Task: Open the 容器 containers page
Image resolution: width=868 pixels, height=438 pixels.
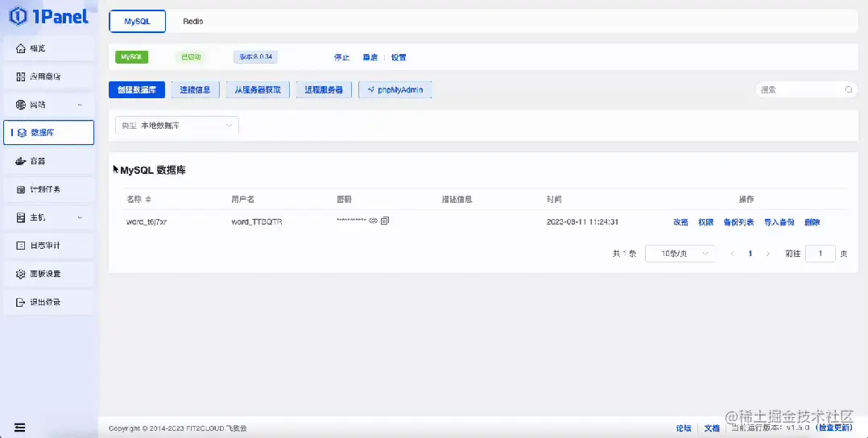Action: coord(48,161)
